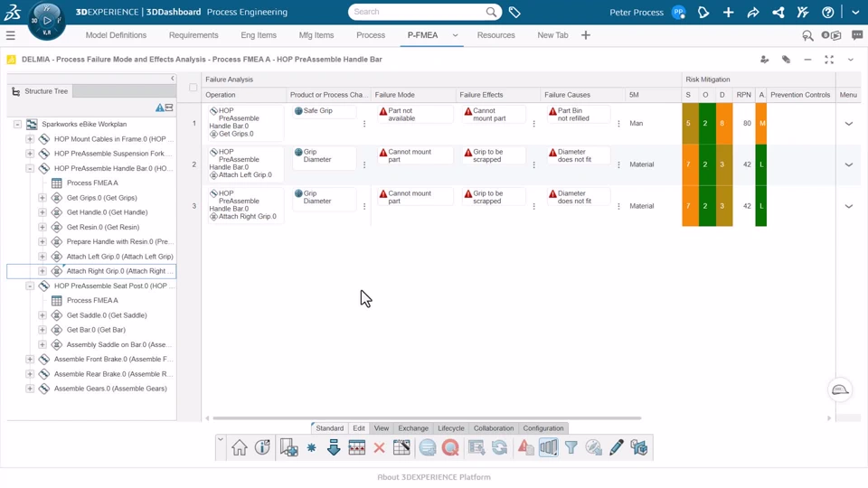Open the hamburger menu at left

click(11, 35)
